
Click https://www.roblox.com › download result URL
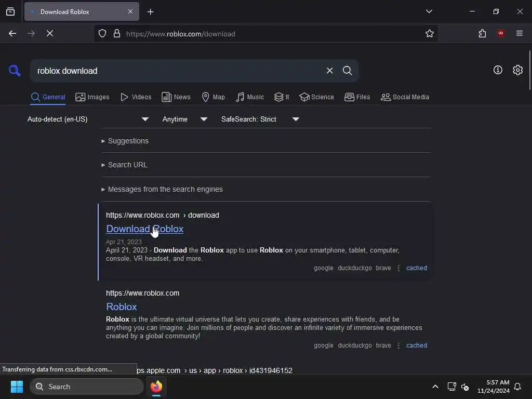click(163, 216)
